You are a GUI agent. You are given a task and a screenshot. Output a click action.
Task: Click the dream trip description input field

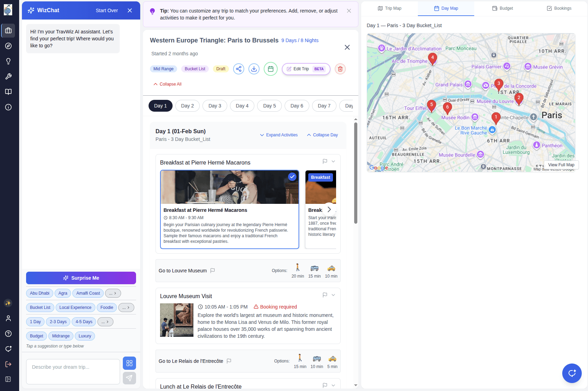click(73, 372)
